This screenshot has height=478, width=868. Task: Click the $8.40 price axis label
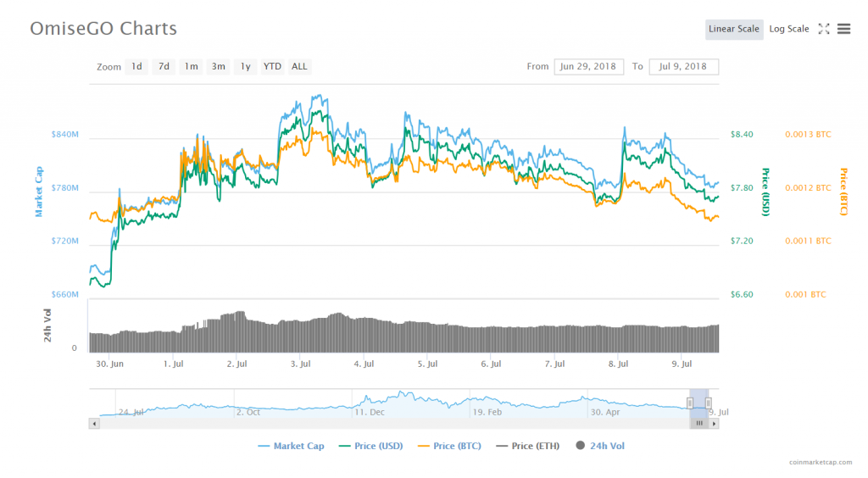tap(742, 135)
